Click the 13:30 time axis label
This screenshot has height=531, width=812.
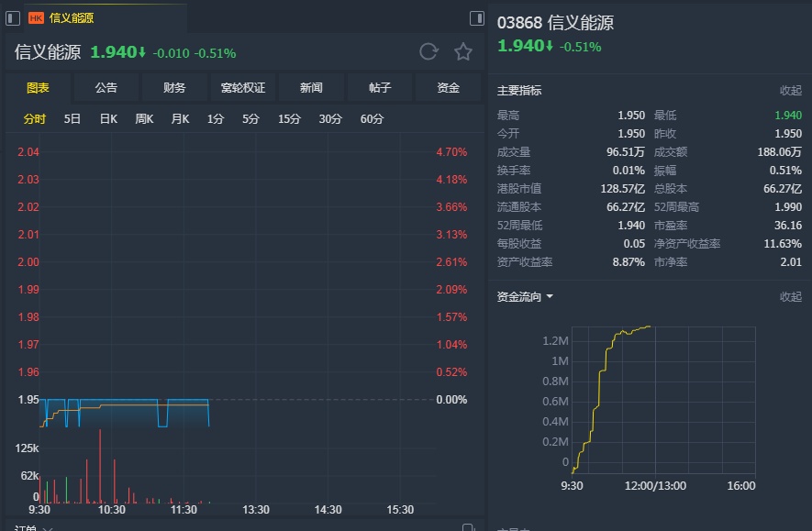(256, 510)
